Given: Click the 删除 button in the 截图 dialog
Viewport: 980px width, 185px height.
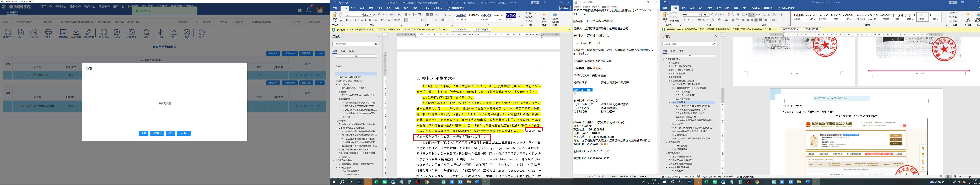Looking at the screenshot, I should (170, 133).
